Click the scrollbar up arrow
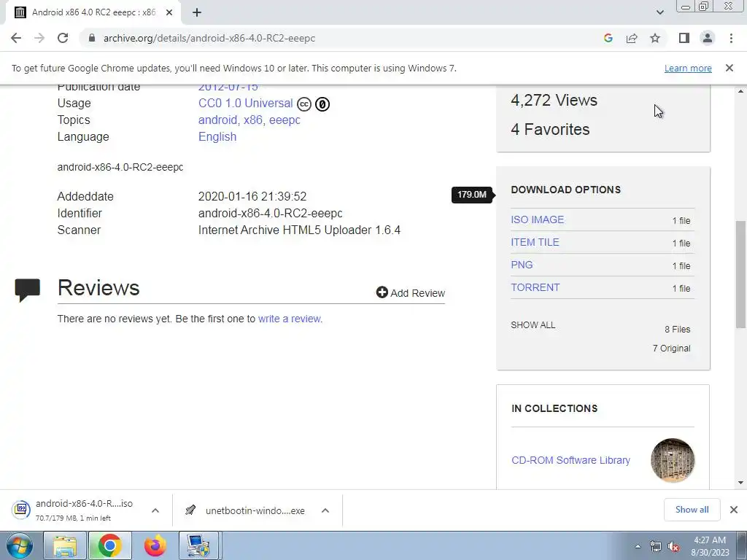Viewport: 747px width, 560px height. [x=740, y=91]
